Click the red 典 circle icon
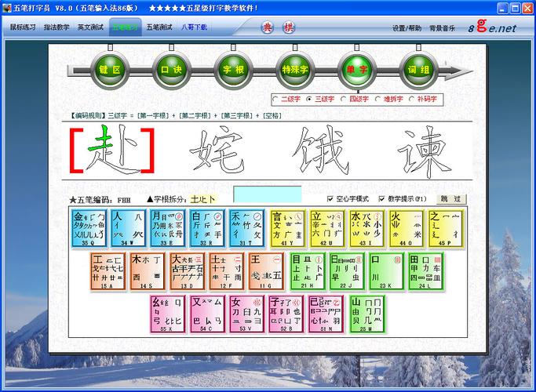The width and height of the screenshot is (536, 392). (268, 27)
